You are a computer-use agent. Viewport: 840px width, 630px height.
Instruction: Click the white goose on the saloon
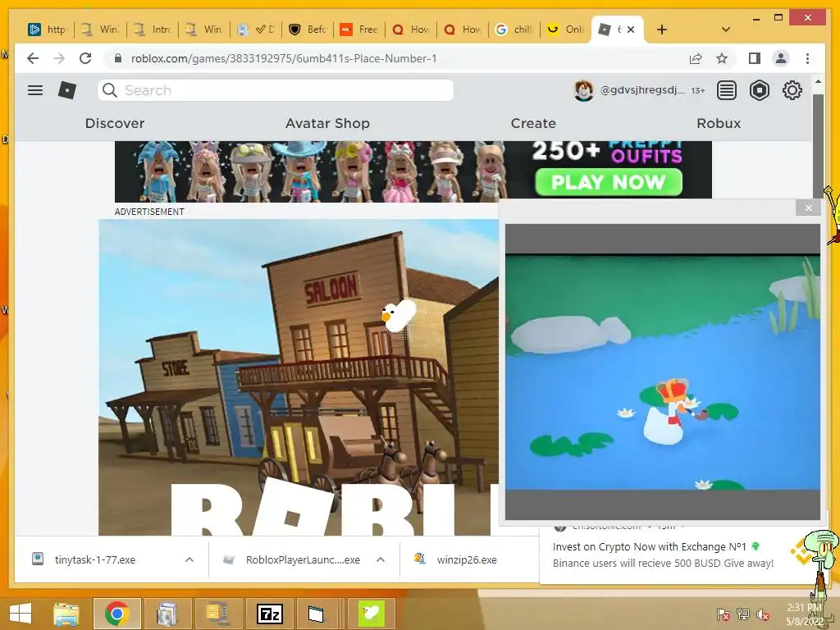(399, 314)
